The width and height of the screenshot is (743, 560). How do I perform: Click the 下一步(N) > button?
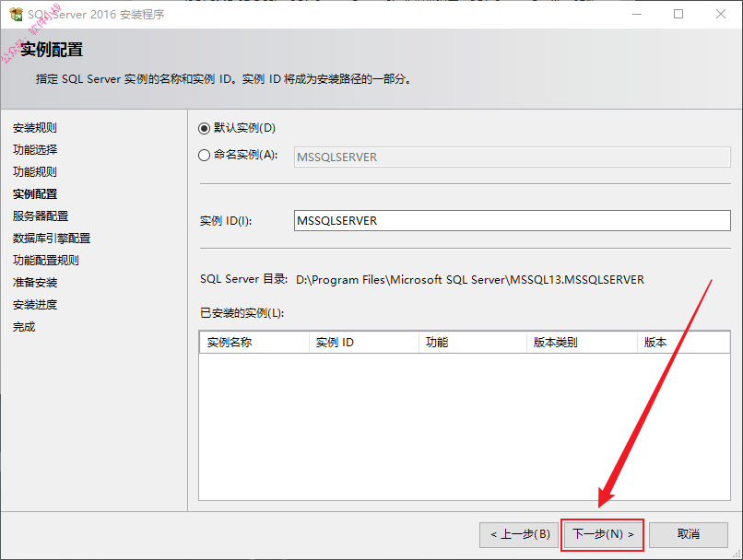coord(602,535)
